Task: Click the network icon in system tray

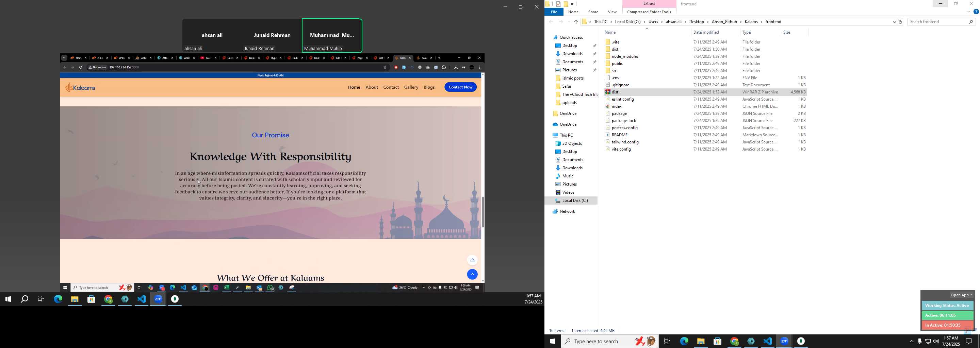Action: pyautogui.click(x=928, y=342)
